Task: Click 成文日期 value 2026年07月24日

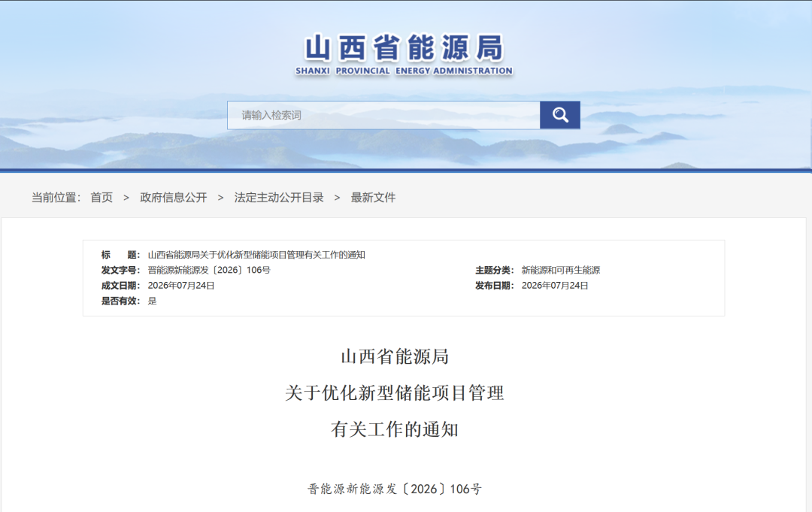Action: point(181,285)
